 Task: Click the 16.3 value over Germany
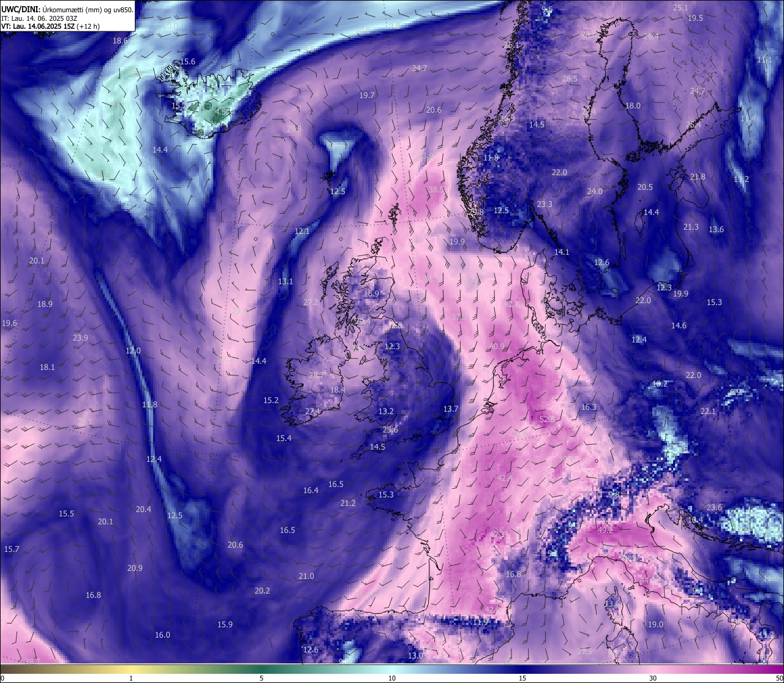pyautogui.click(x=589, y=407)
